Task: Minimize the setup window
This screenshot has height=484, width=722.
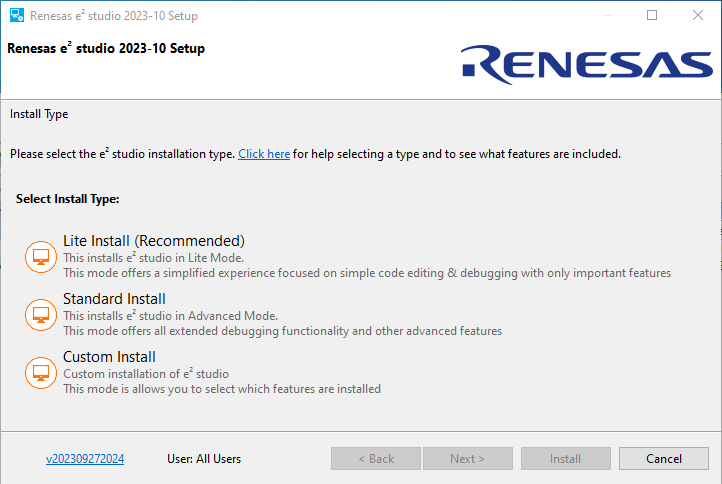Action: click(606, 16)
